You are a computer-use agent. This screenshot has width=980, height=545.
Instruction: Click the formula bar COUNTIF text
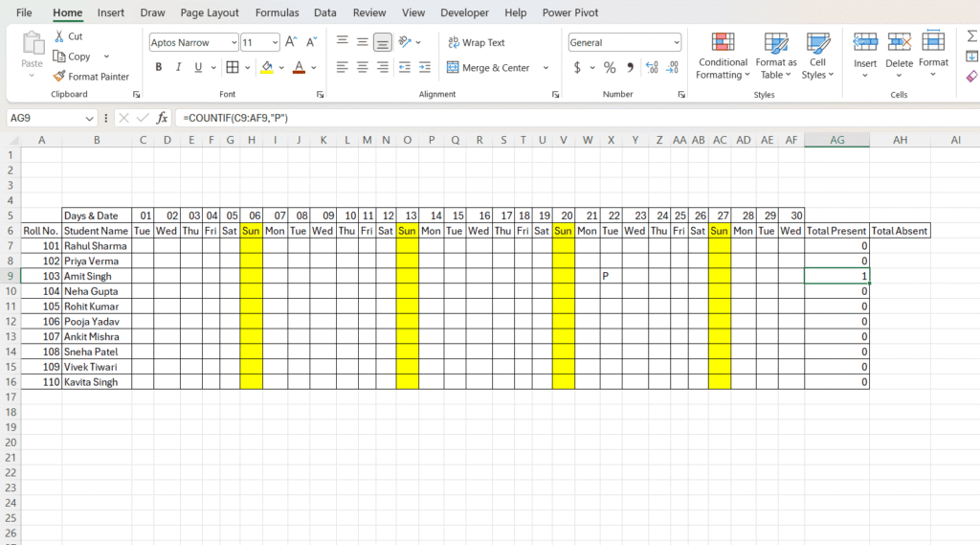point(235,118)
